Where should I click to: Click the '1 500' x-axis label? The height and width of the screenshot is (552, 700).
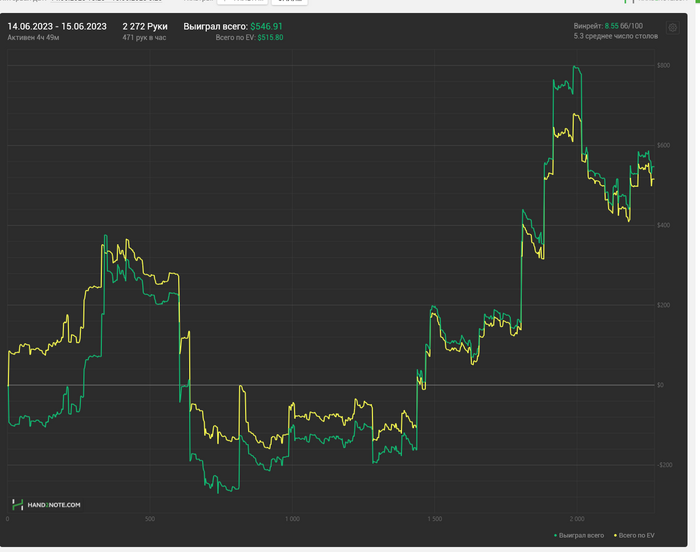tap(435, 519)
